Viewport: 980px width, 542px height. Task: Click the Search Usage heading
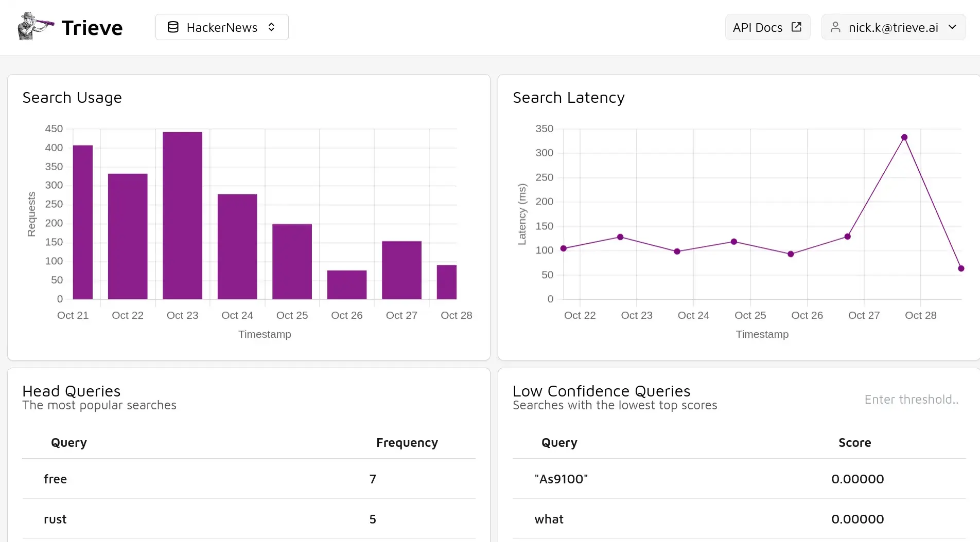(x=72, y=98)
